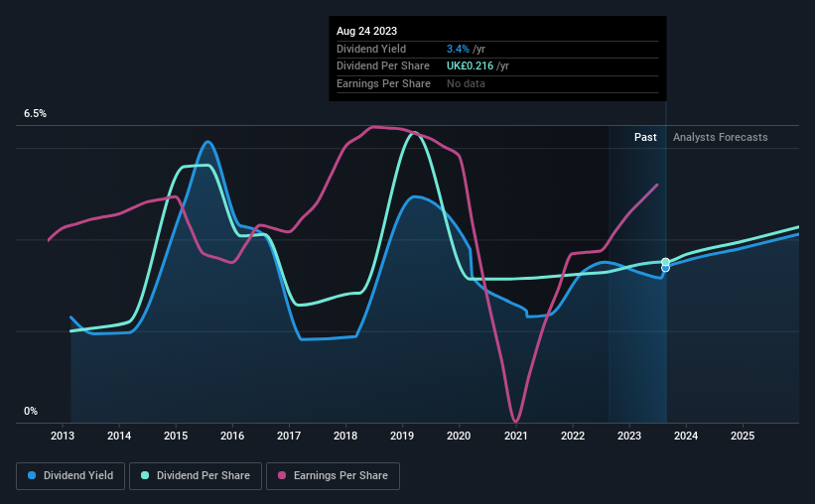The width and height of the screenshot is (815, 504).
Task: Click the '2017' x-axis label
Action: (289, 436)
